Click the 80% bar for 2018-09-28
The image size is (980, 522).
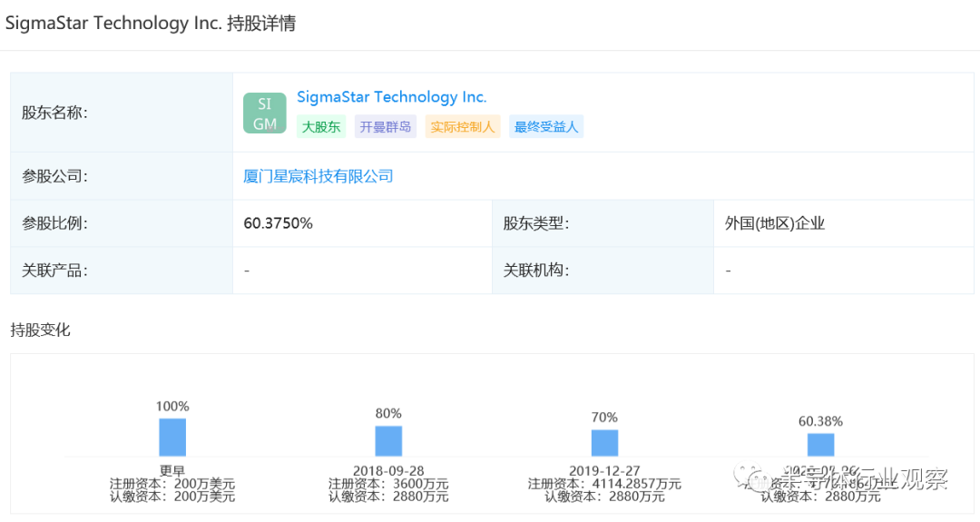tap(388, 440)
